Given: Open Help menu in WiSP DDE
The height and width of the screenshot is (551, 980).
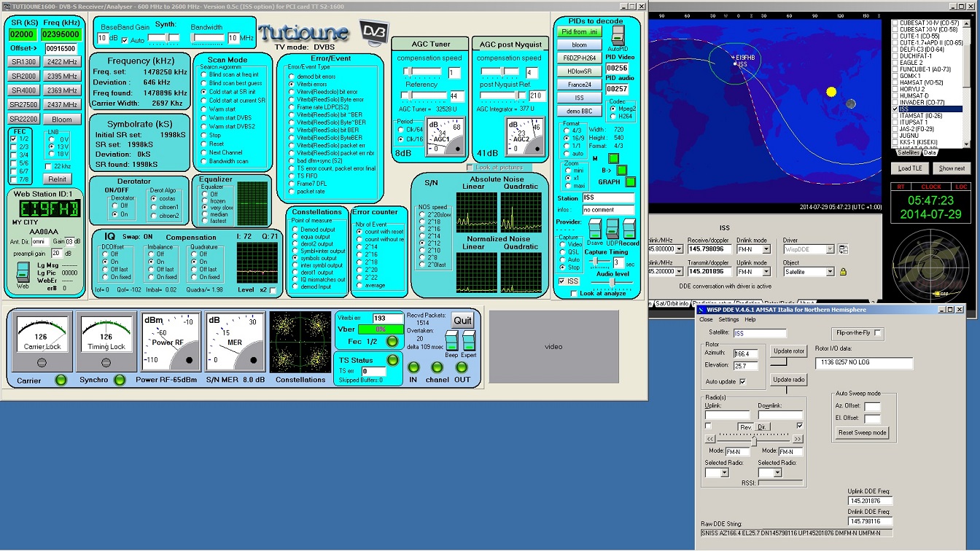Looking at the screenshot, I should (750, 319).
